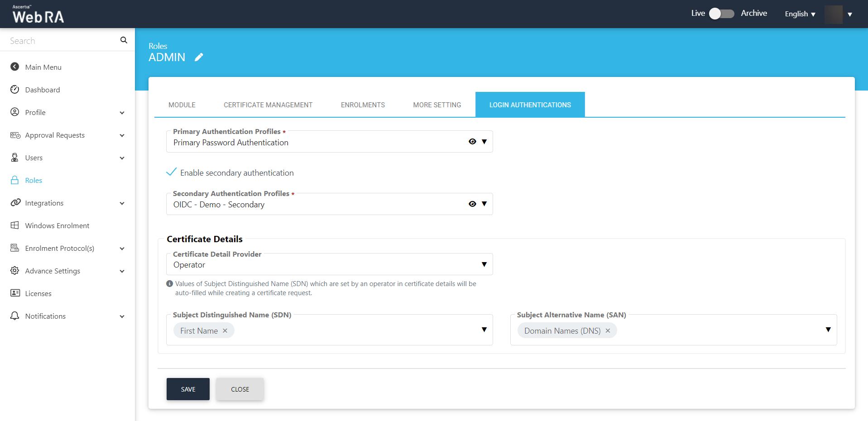Open the English language dropdown
This screenshot has width=868, height=421.
tap(800, 14)
